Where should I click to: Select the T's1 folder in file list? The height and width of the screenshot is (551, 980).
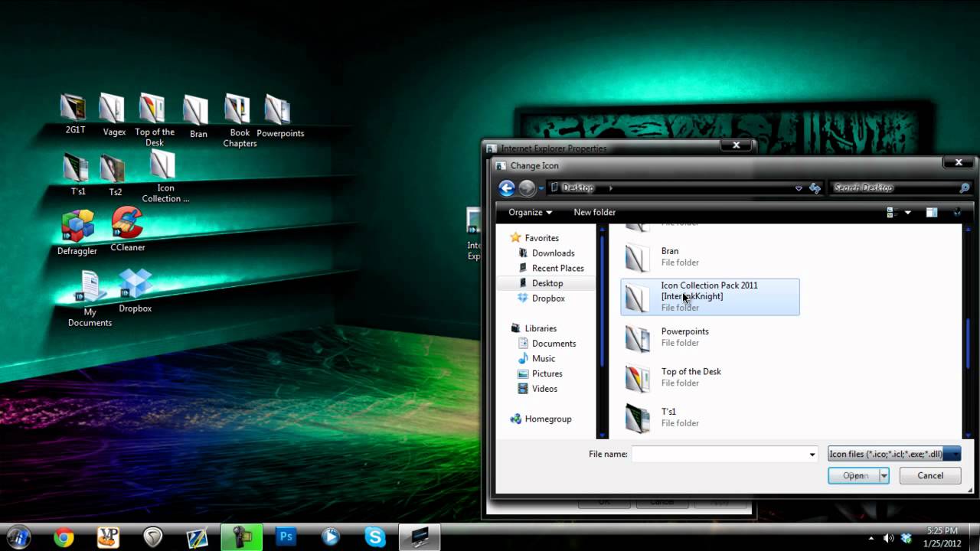tap(710, 418)
